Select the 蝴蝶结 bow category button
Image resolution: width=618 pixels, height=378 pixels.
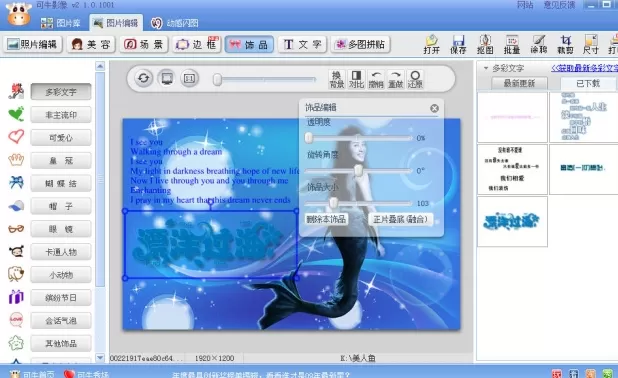point(61,183)
